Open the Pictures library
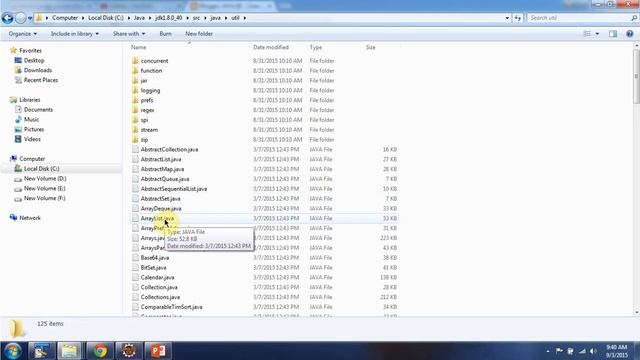Image resolution: width=640 pixels, height=360 pixels. (34, 129)
